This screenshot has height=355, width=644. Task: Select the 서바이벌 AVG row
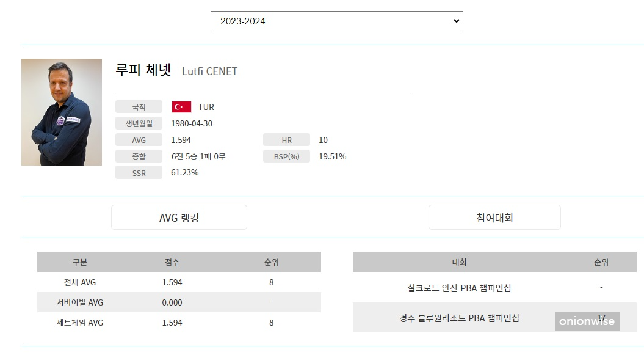[x=179, y=302]
